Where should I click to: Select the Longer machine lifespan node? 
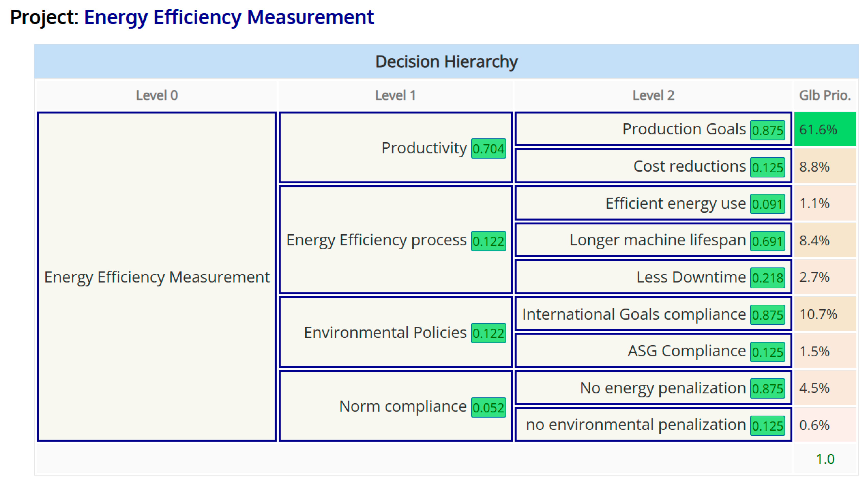[x=657, y=240]
